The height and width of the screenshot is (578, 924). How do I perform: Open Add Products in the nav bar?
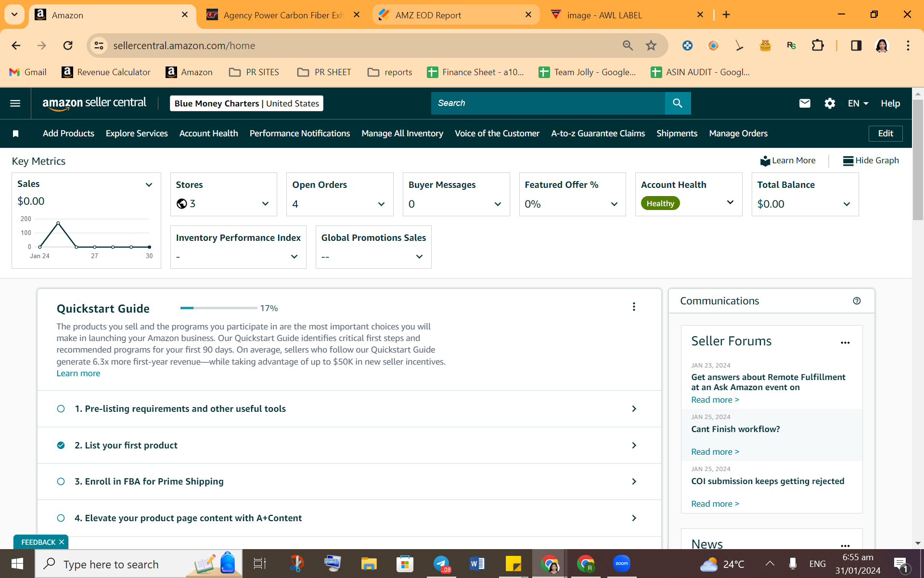(x=68, y=133)
